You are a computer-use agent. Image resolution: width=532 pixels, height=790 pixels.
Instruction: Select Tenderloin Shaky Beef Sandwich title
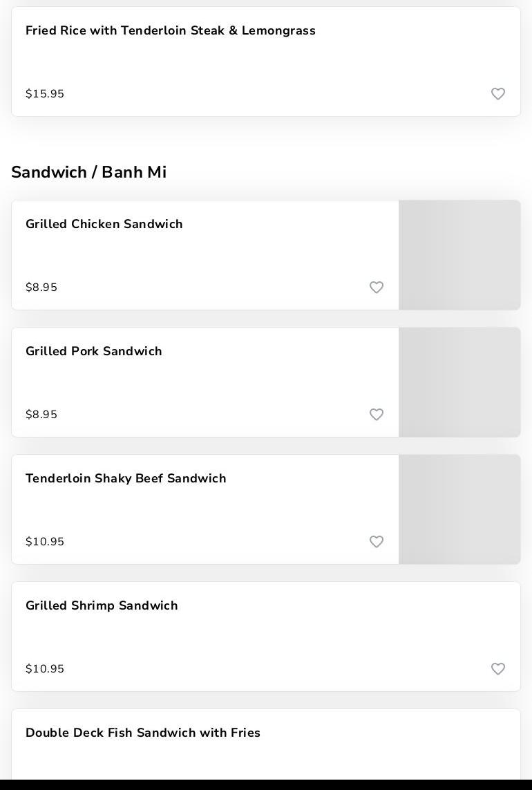pyautogui.click(x=126, y=479)
